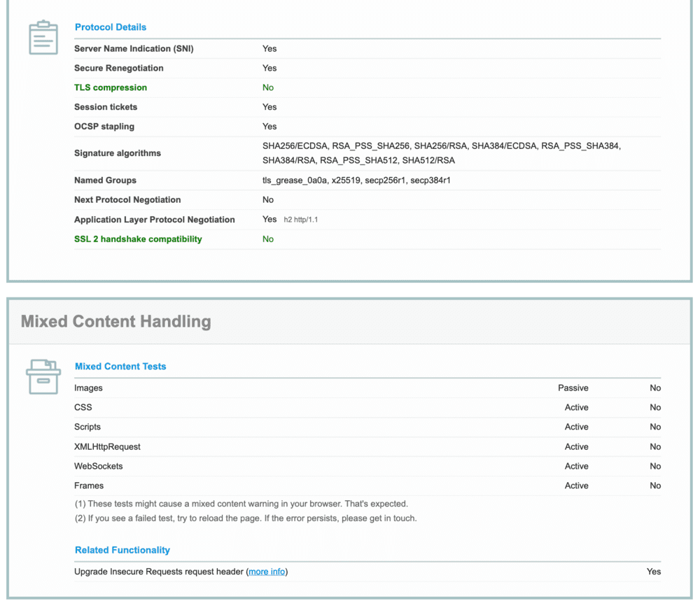Click the OCSP stapling label
The height and width of the screenshot is (608, 700).
point(104,126)
